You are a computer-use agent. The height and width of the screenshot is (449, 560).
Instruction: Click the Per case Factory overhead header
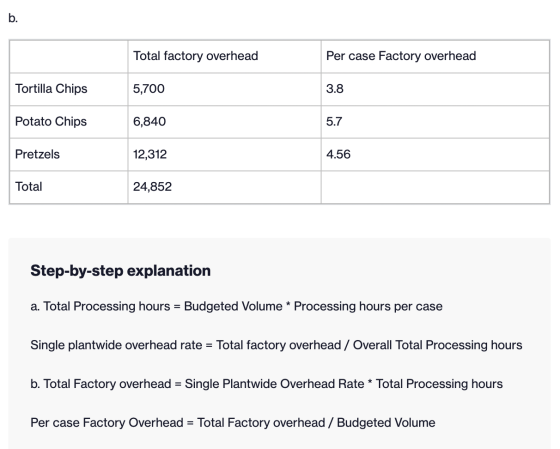(401, 56)
